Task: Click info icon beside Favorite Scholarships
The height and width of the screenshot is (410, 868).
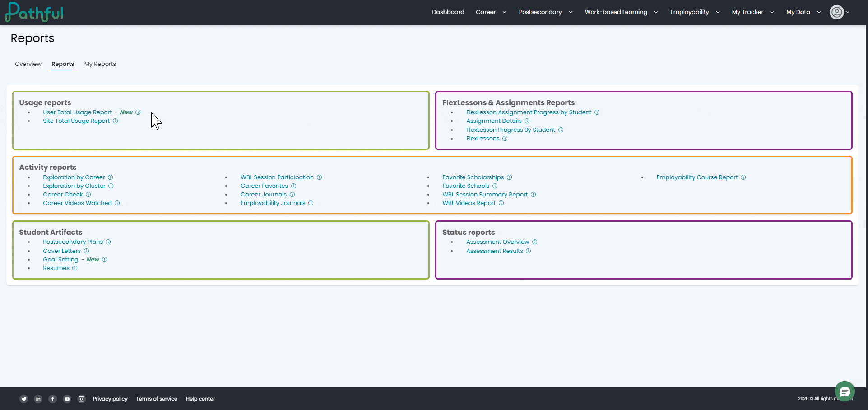Action: click(510, 177)
